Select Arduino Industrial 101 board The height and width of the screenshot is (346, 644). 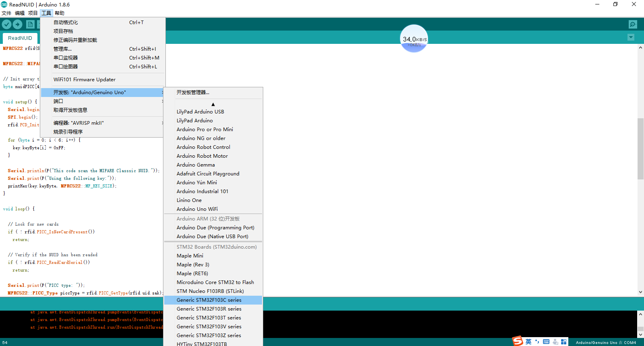coord(213,192)
